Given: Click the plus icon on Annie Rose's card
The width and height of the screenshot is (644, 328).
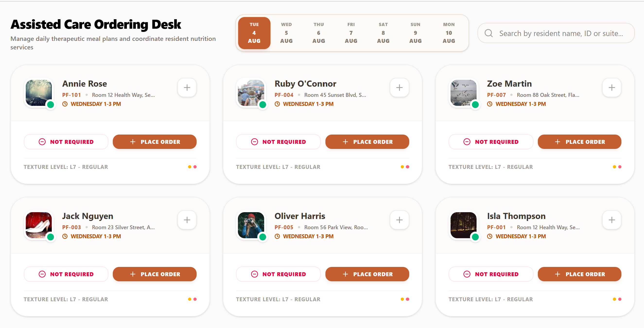Looking at the screenshot, I should point(187,88).
